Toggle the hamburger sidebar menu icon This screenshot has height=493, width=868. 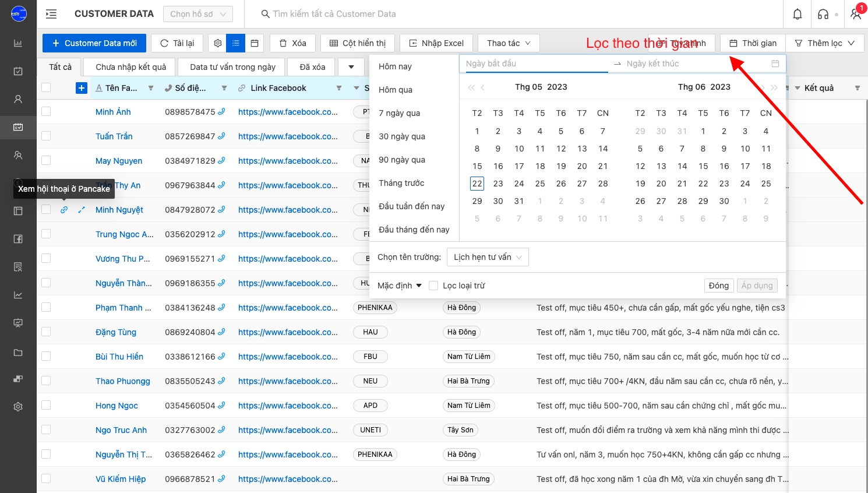point(51,14)
